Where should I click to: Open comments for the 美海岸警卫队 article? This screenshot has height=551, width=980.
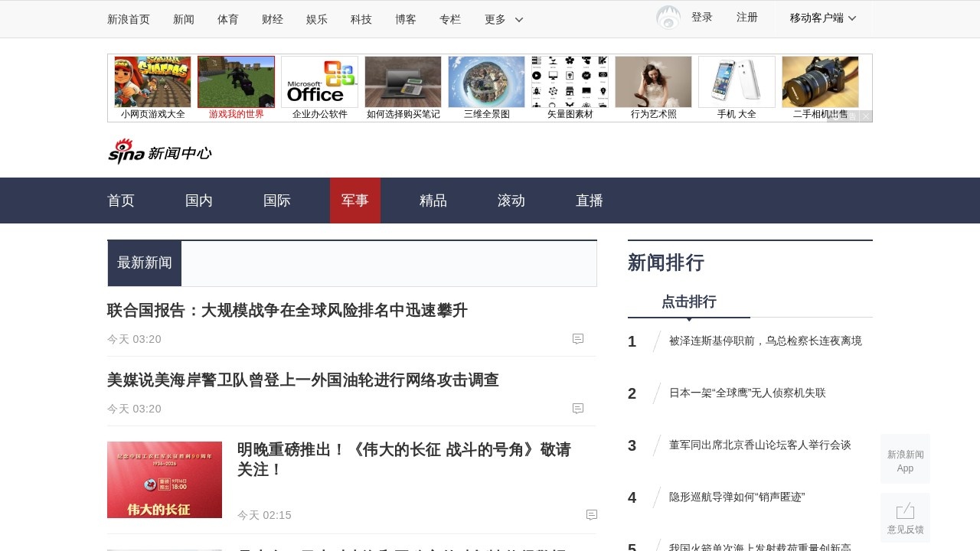point(578,409)
